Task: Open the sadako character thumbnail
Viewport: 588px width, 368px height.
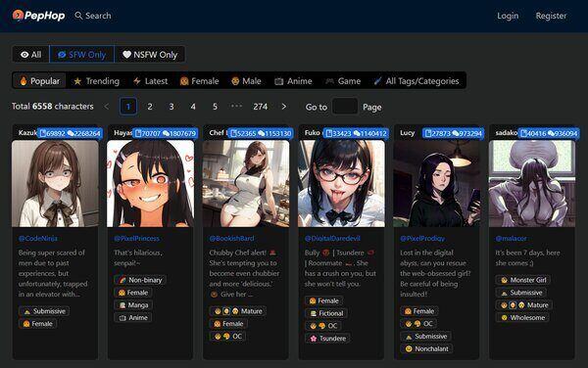Action: tap(532, 183)
